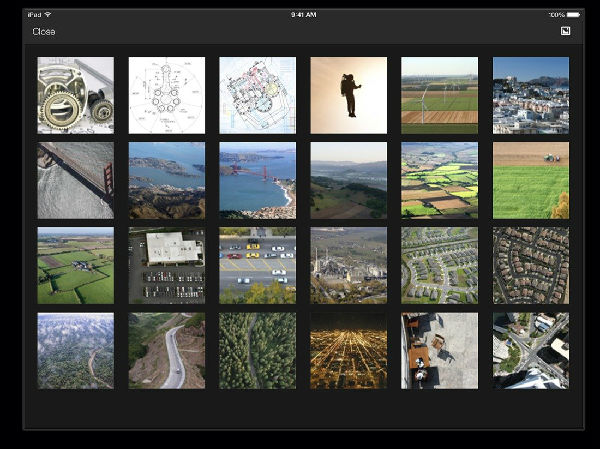600x449 pixels.
Task: Open the misty forest aerial photo
Action: click(76, 350)
